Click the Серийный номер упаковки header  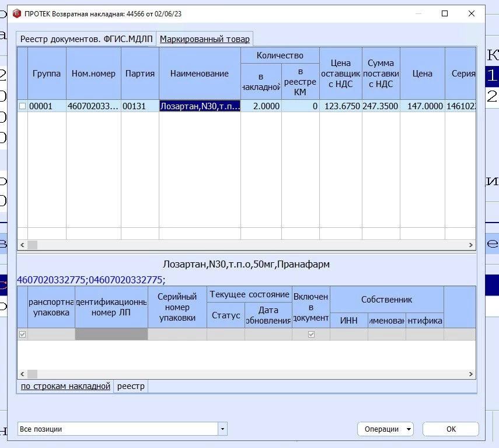pos(177,307)
